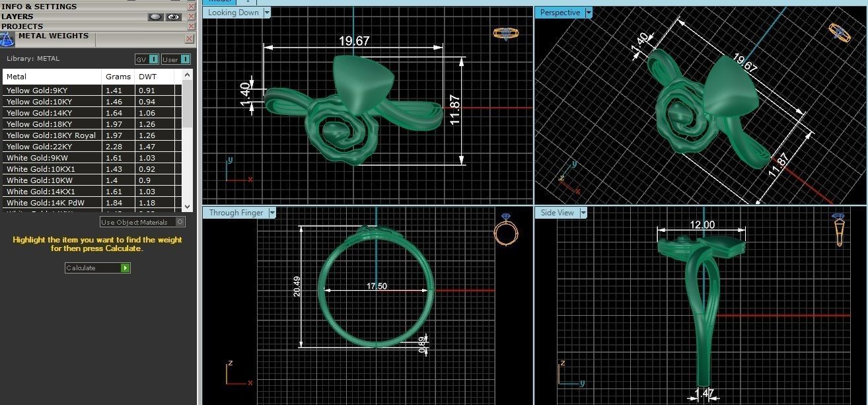The image size is (868, 405).
Task: Click the 2.28 grams value for 22KY
Action: (114, 147)
